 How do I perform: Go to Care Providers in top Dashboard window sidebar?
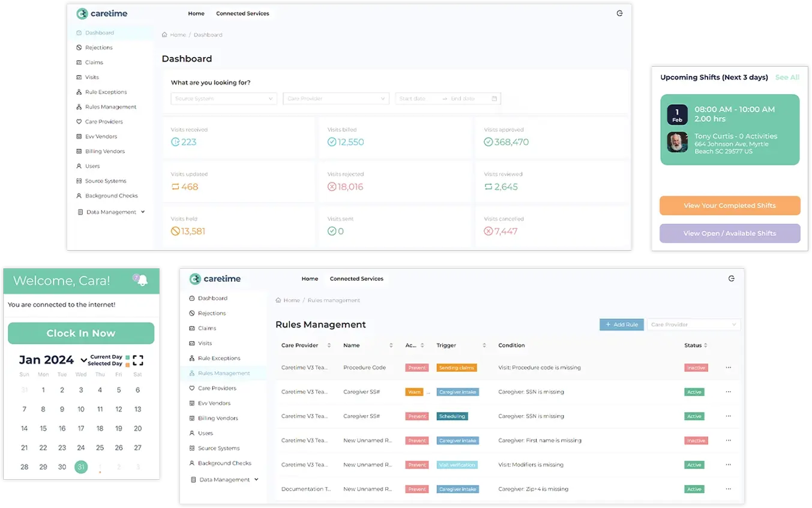point(104,122)
